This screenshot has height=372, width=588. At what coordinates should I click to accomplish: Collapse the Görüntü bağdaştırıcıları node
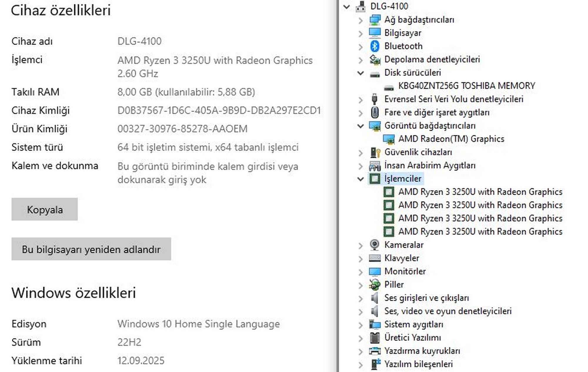[x=360, y=126]
